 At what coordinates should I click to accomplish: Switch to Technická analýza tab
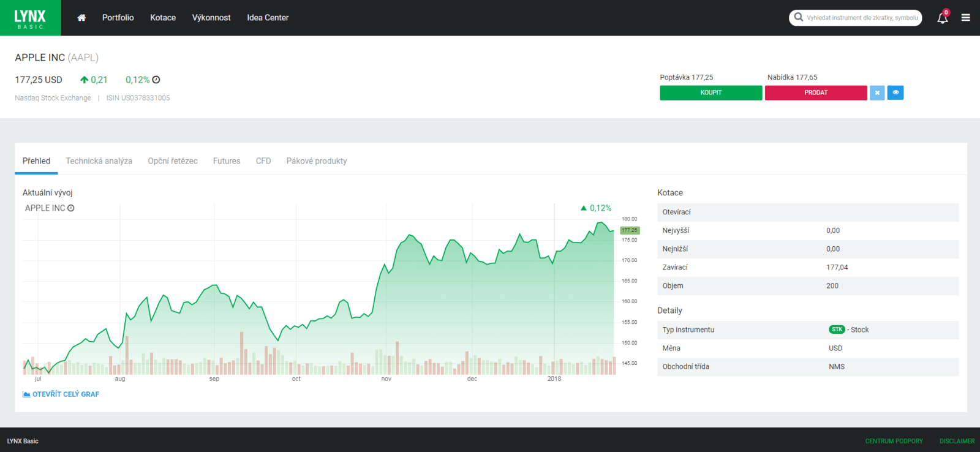pyautogui.click(x=99, y=161)
